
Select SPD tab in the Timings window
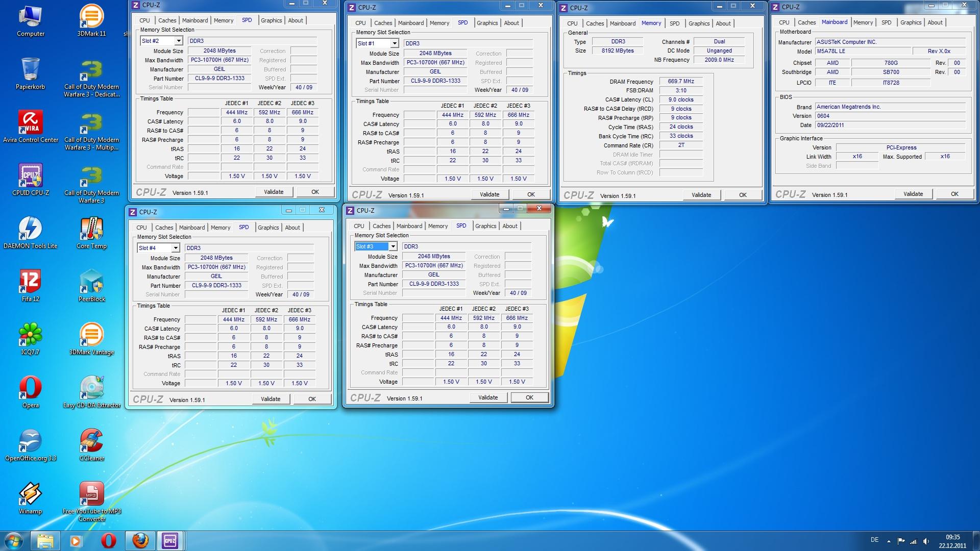(675, 23)
